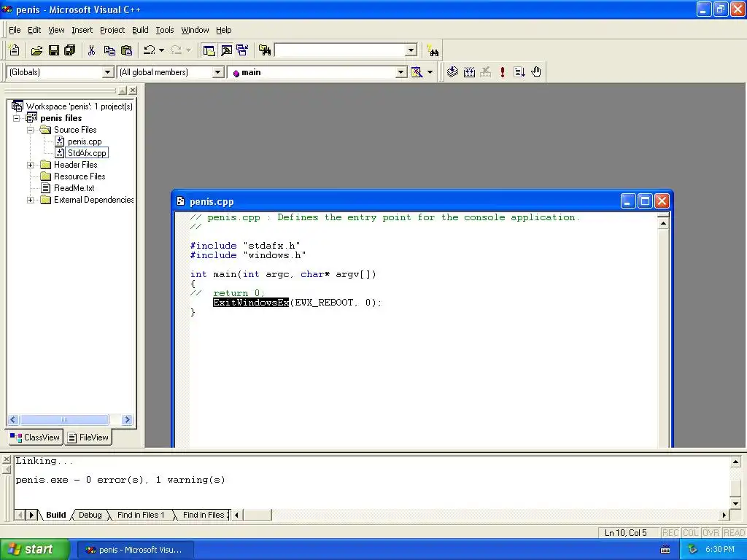Screen dimensions: 747x560
Task: Collapse the Source Files folder
Action: pyautogui.click(x=30, y=130)
